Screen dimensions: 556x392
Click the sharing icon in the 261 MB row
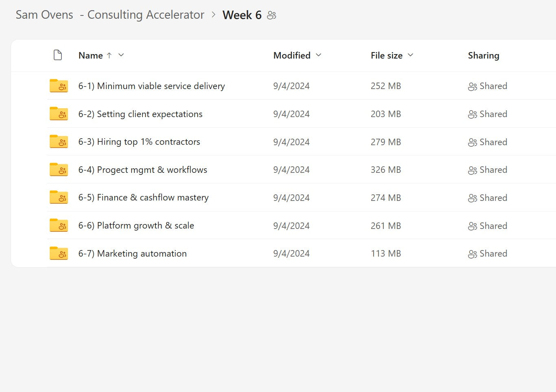[473, 226]
